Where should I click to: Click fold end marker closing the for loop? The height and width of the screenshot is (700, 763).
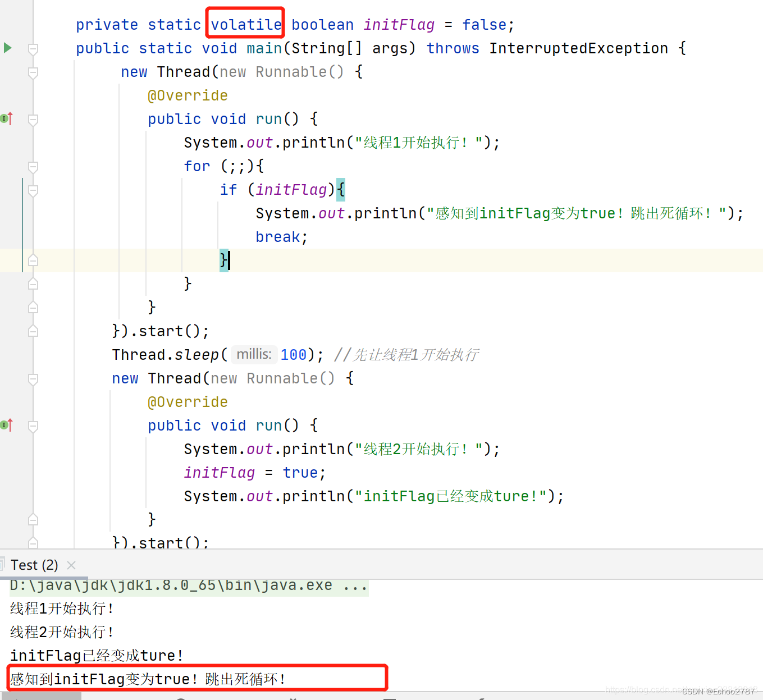[33, 283]
